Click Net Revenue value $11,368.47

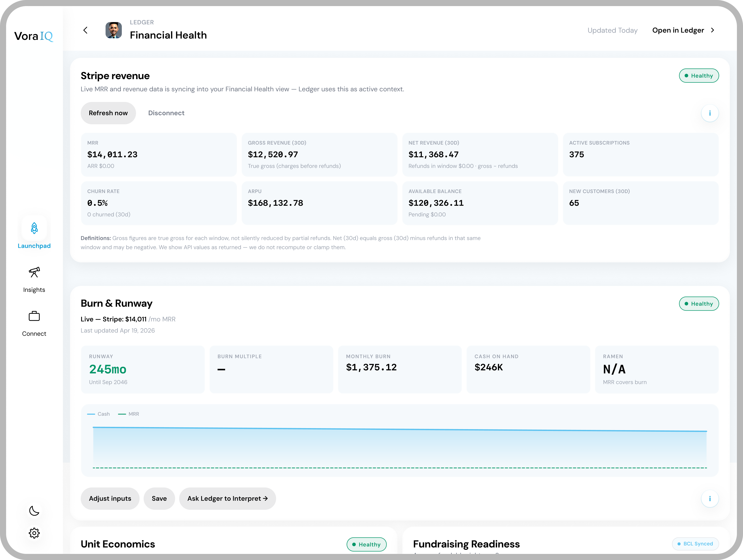click(x=433, y=154)
